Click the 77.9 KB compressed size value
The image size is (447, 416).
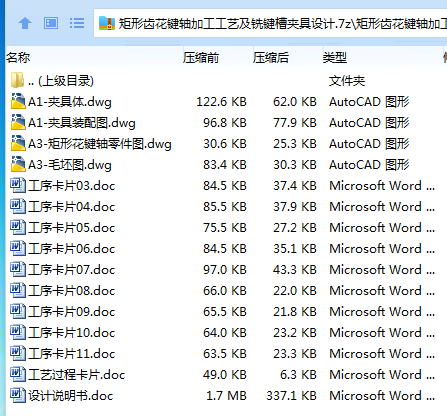pos(295,123)
